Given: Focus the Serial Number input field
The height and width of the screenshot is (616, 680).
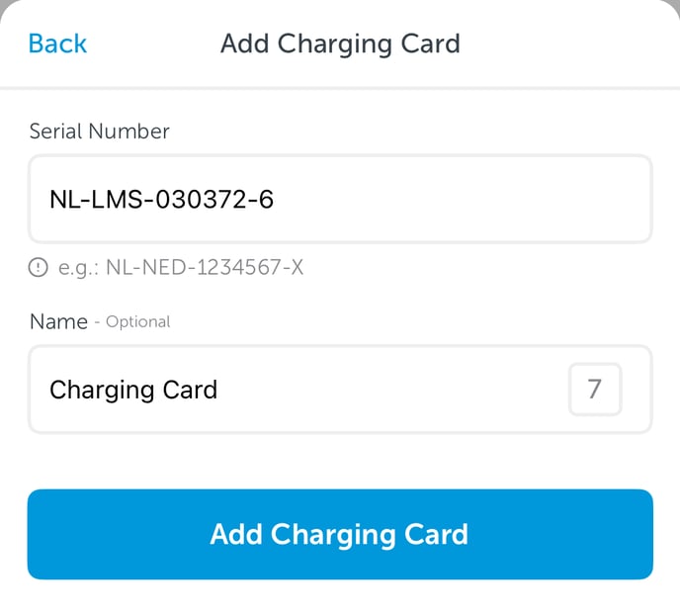Looking at the screenshot, I should tap(340, 199).
